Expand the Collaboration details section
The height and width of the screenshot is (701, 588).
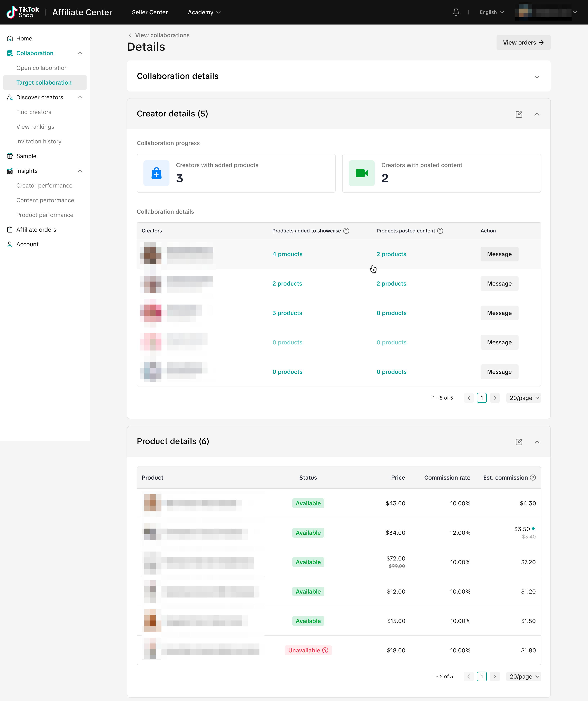(x=537, y=76)
